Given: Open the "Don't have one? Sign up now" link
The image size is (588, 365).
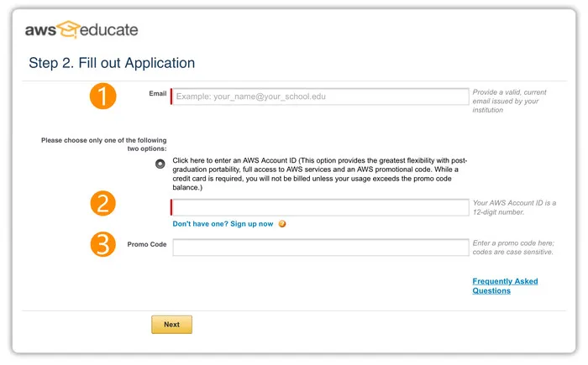Looking at the screenshot, I should 223,224.
